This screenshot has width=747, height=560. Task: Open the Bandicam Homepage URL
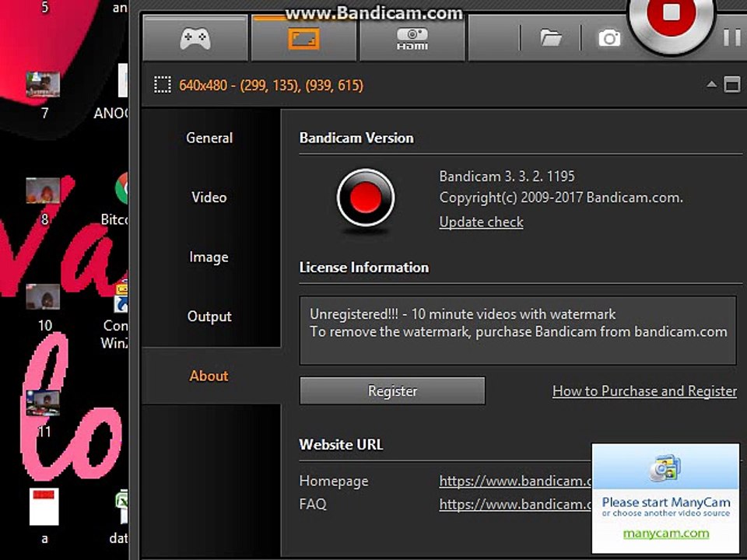click(x=515, y=481)
